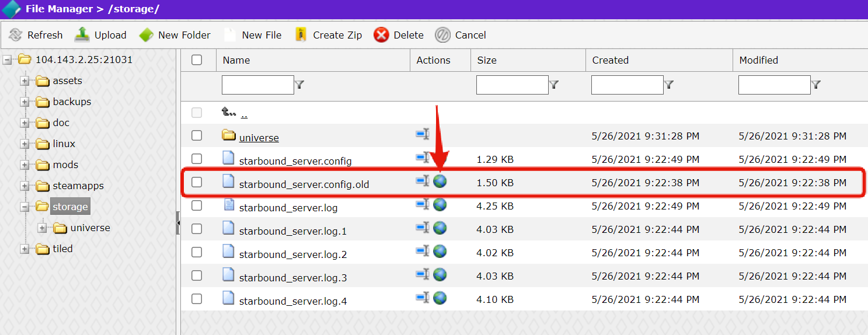This screenshot has width=868, height=335.
Task: Check the starbound_server.log.3 checkbox
Action: (197, 275)
